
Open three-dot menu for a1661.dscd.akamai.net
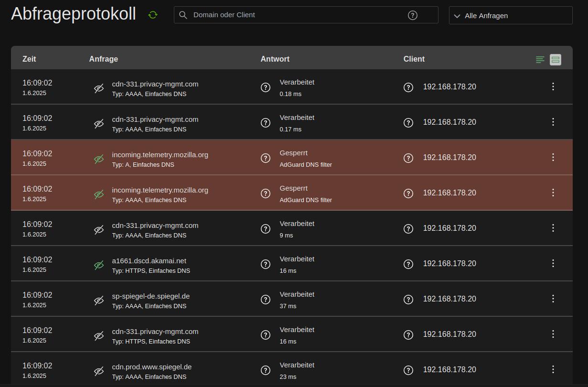click(553, 263)
